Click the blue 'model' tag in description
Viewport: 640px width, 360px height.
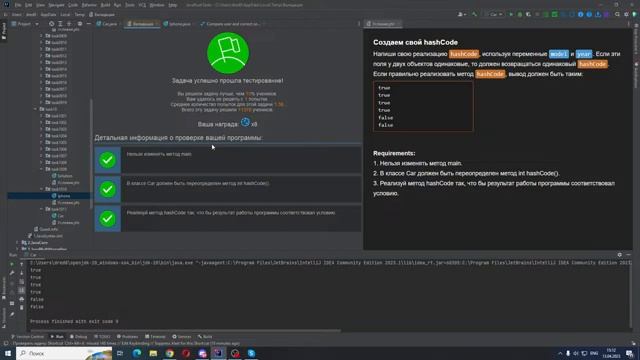[559, 54]
